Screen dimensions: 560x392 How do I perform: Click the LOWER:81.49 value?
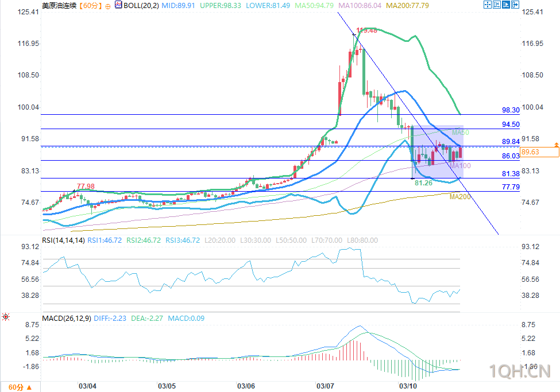[x=268, y=6]
